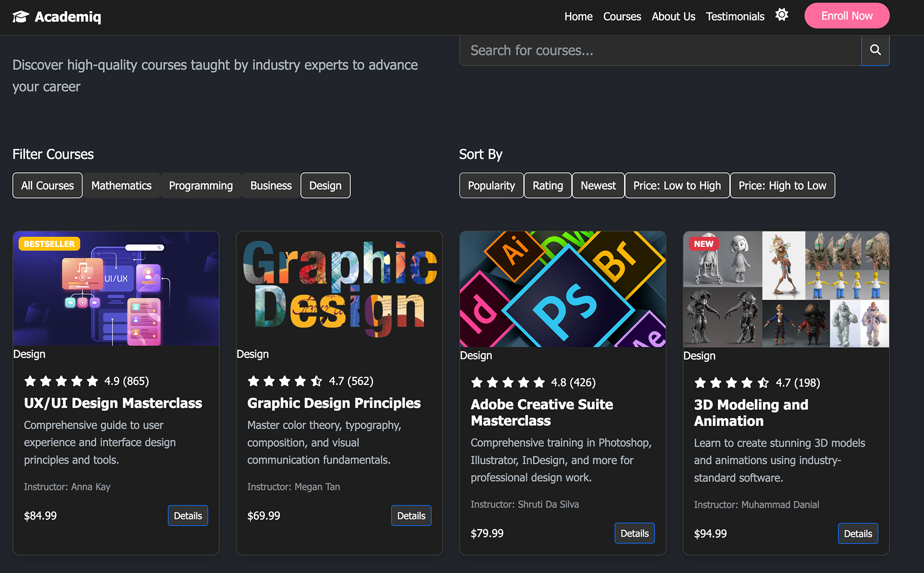Select the All Courses filter
Viewport: 924px width, 573px height.
[47, 186]
